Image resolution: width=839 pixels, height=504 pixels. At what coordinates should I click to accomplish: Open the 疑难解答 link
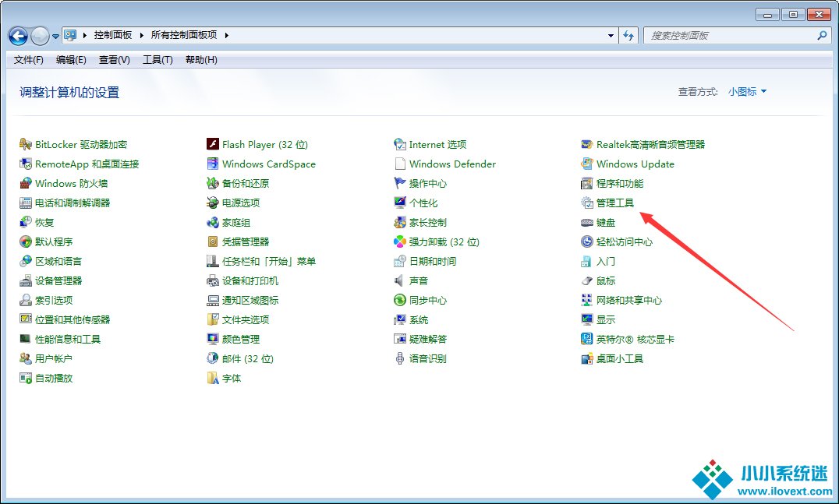(428, 339)
